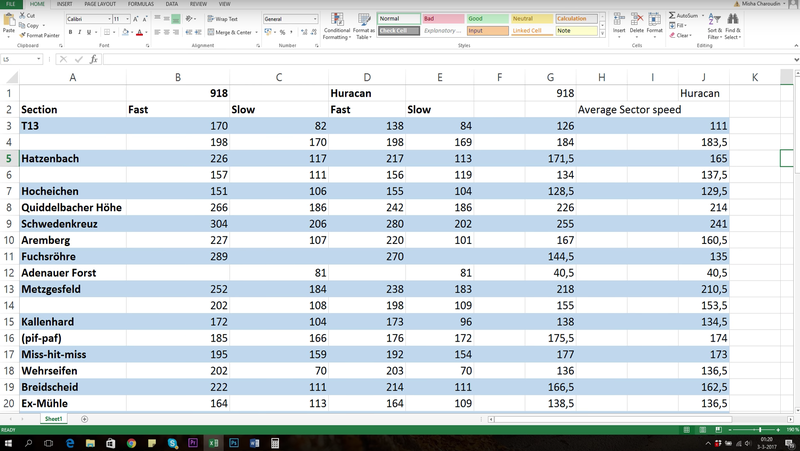This screenshot has width=800, height=451.
Task: Expand Merge & Center dropdown arrow
Action: (256, 32)
